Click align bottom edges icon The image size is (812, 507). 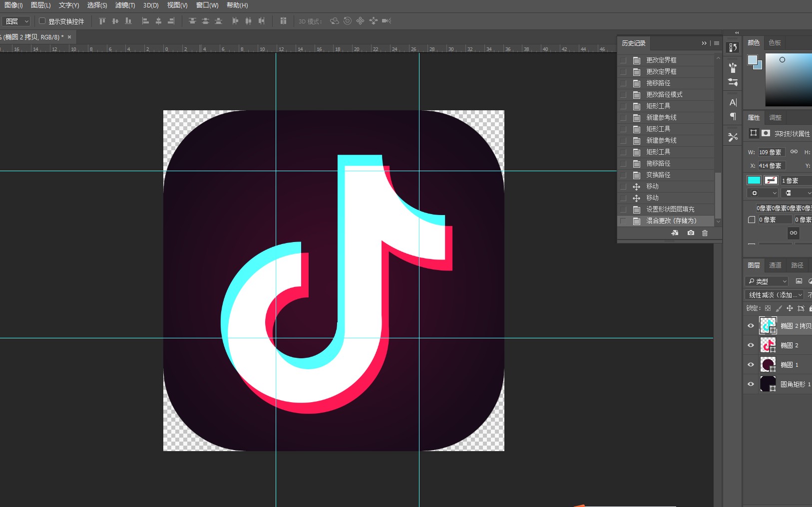coord(128,21)
